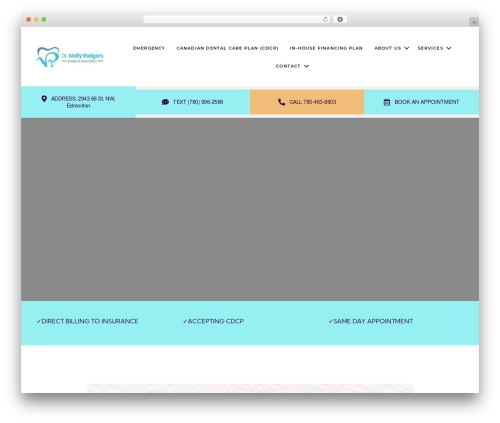
Task: Click the red close window button
Action: 29,20
